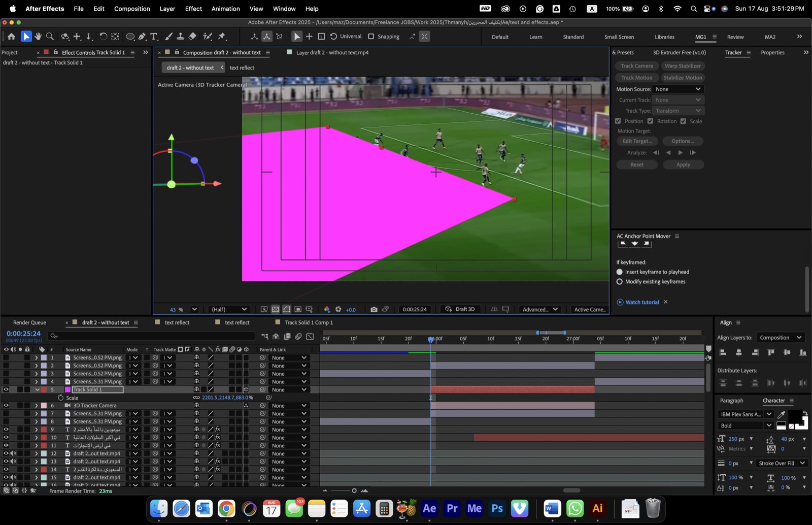Viewport: 812px width, 525px height.
Task: Switch to the Properties panel tab
Action: pyautogui.click(x=772, y=52)
